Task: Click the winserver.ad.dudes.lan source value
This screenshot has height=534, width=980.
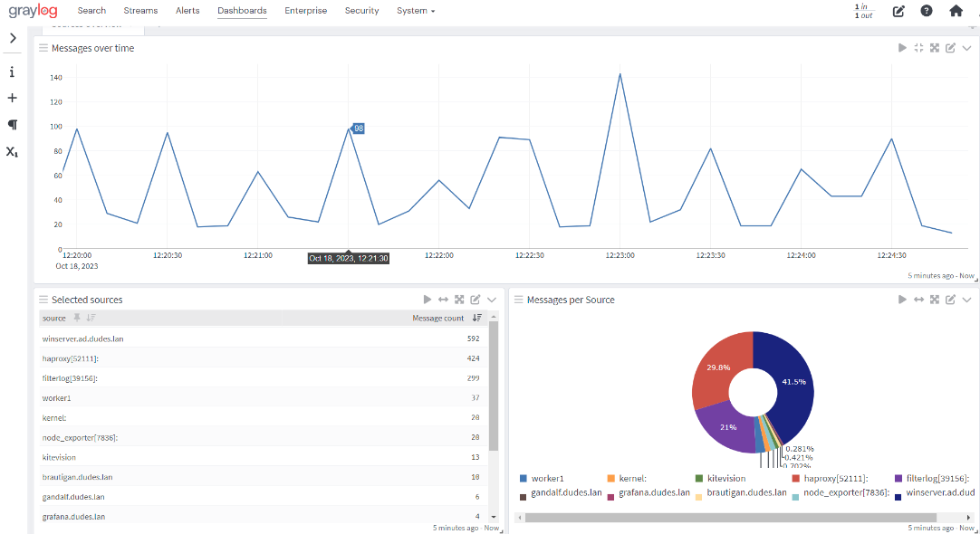Action: point(82,339)
